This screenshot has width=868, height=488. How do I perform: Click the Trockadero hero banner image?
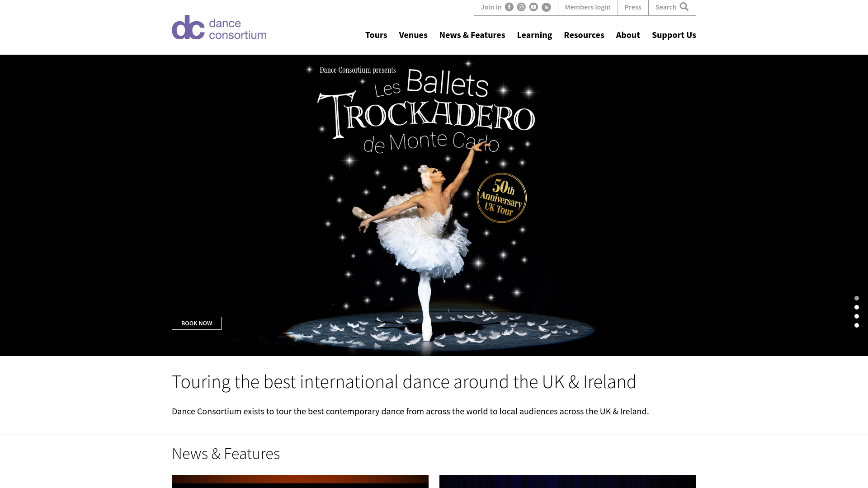[434, 205]
